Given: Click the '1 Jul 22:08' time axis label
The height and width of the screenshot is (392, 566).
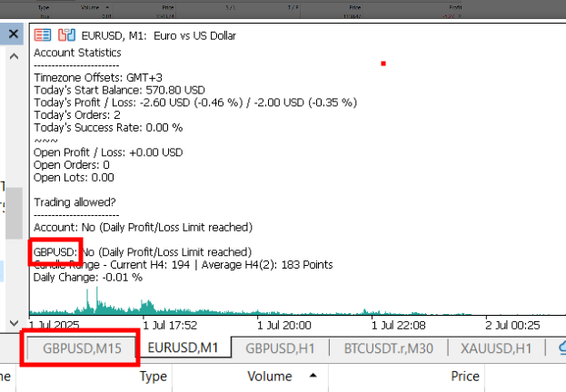Looking at the screenshot, I should pos(399,326).
